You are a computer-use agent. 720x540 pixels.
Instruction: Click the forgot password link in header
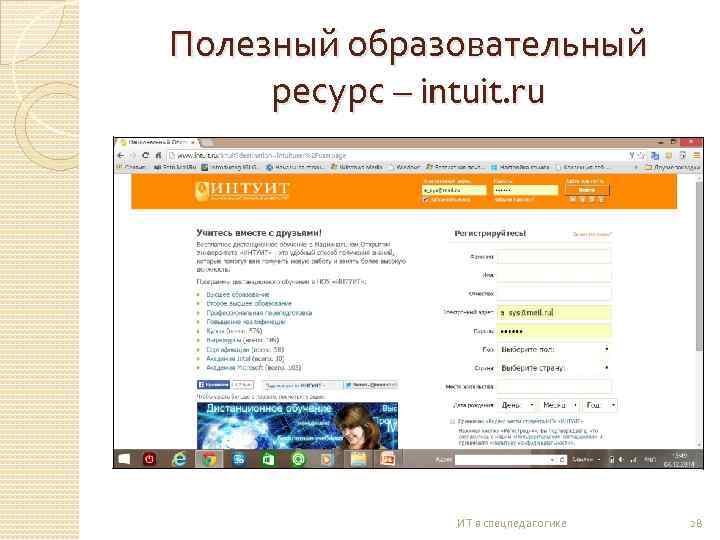514,200
